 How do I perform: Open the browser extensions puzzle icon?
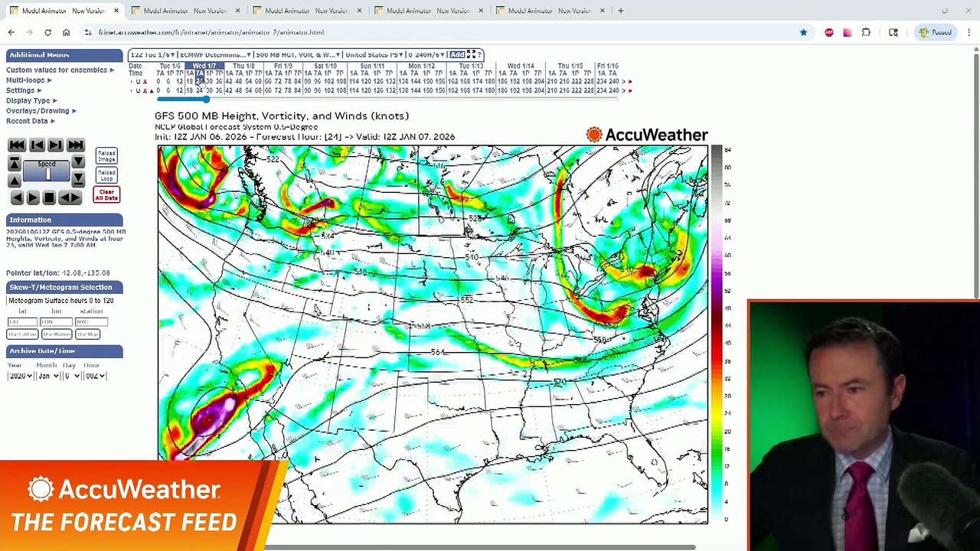click(866, 32)
